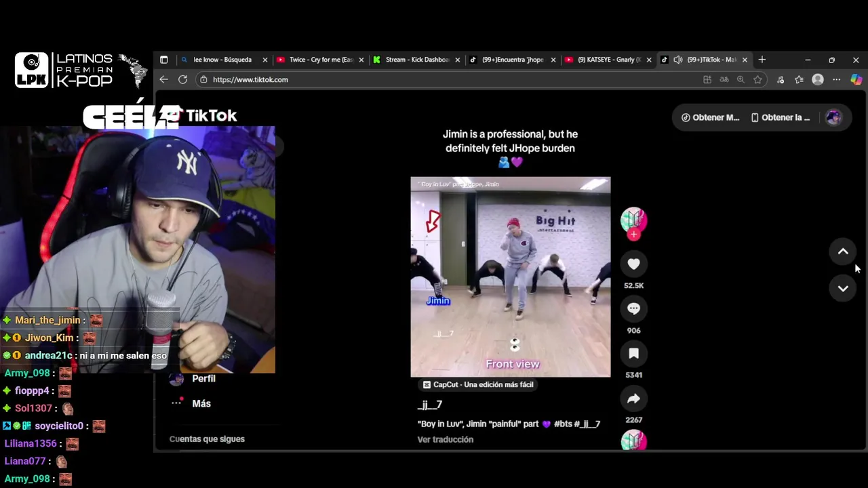Click the 5341 saves count

633,375
